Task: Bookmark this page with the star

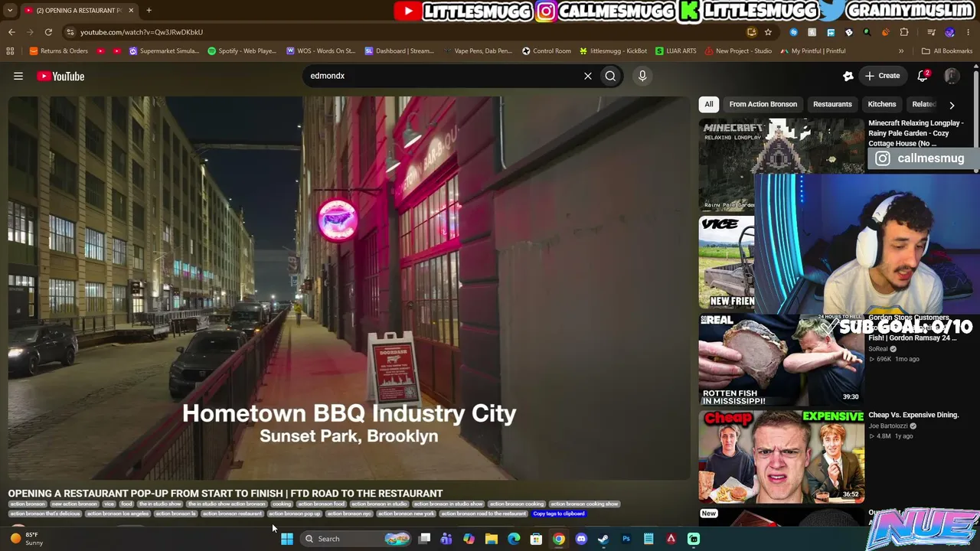Action: (x=768, y=32)
